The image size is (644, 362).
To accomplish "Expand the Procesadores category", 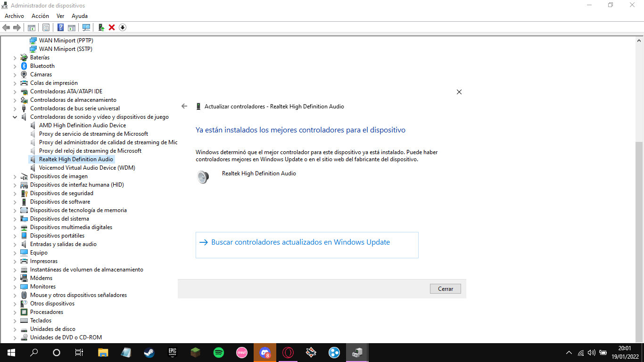I will click(15, 312).
